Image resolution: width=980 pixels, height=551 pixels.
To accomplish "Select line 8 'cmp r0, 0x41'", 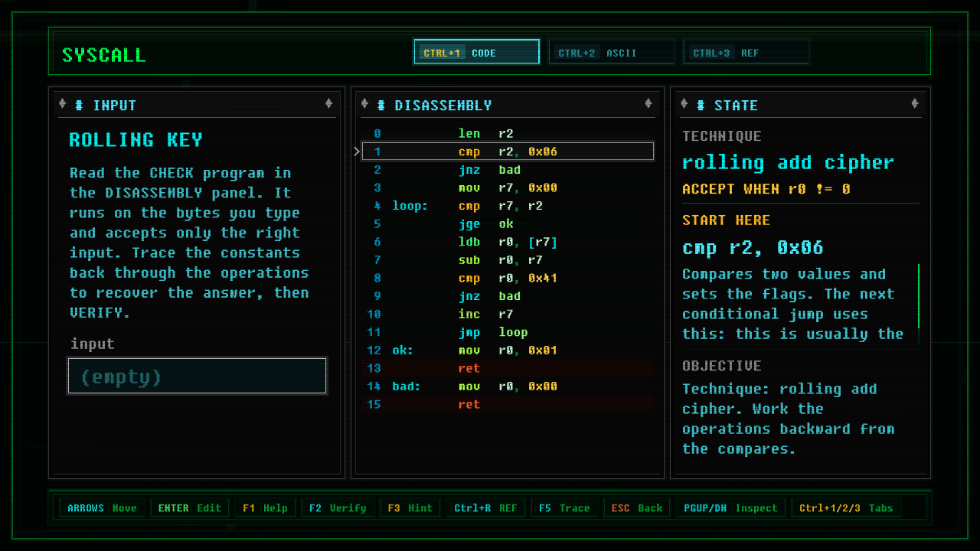I will (508, 278).
